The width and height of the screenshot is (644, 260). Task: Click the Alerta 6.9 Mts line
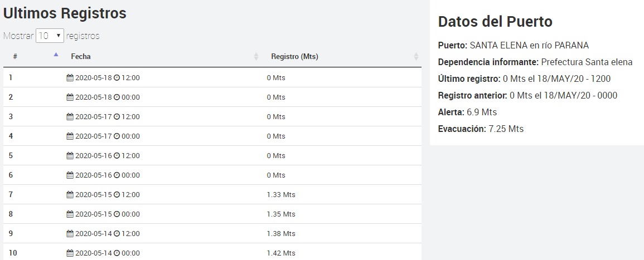pos(467,112)
